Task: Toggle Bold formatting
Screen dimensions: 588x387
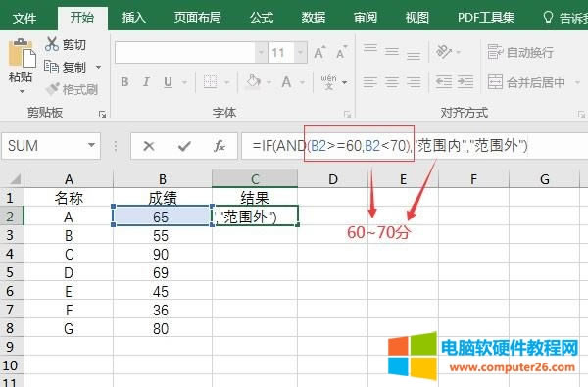Action: point(124,81)
